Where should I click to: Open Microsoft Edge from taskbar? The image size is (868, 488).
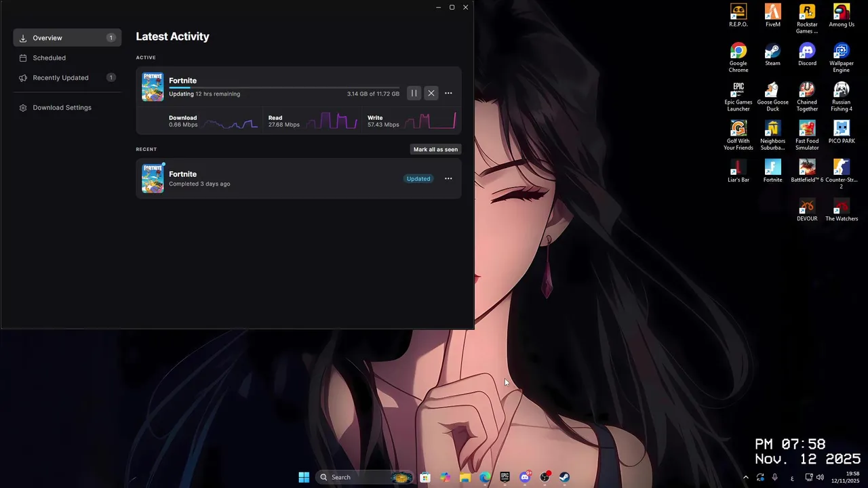pyautogui.click(x=485, y=477)
